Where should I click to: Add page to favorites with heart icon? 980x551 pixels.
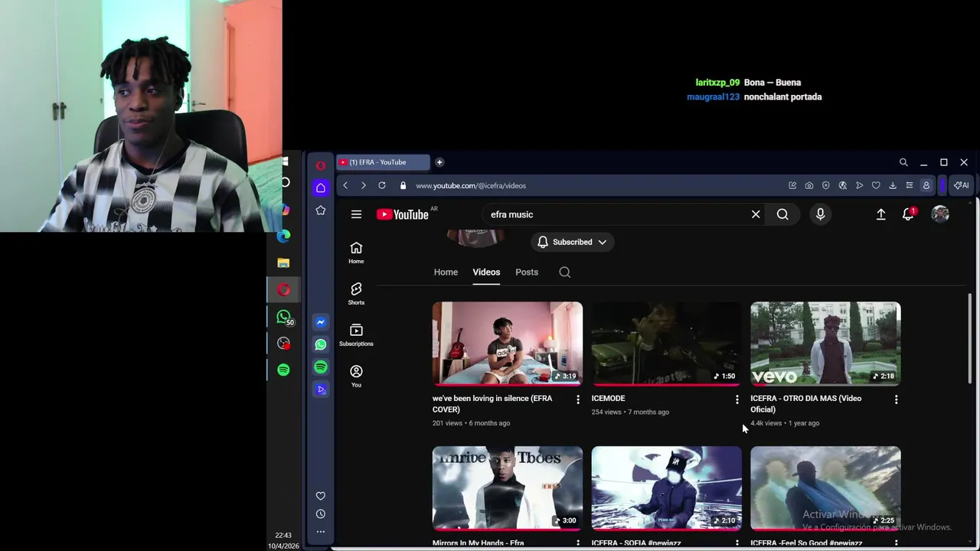876,185
